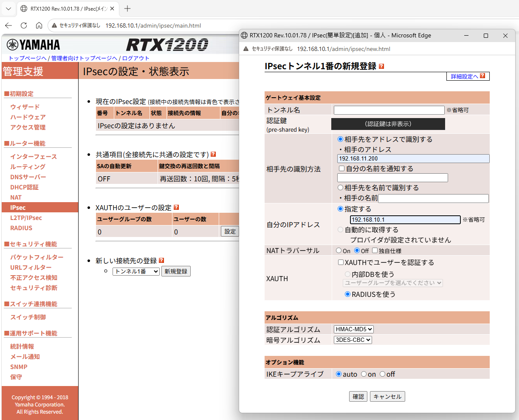Open DHCP認証 sidebar item
Image resolution: width=519 pixels, height=420 pixels.
pos(24,187)
